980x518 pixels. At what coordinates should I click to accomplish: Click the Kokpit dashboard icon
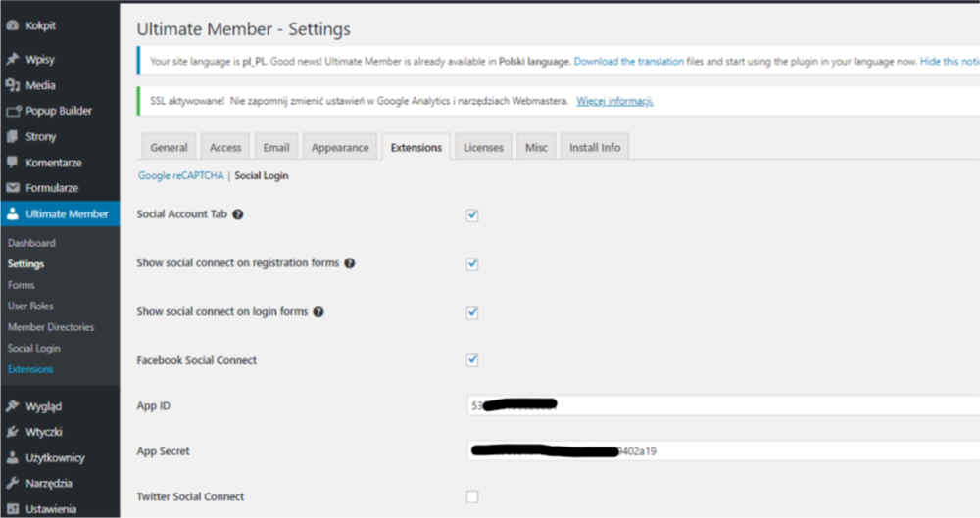tap(13, 26)
